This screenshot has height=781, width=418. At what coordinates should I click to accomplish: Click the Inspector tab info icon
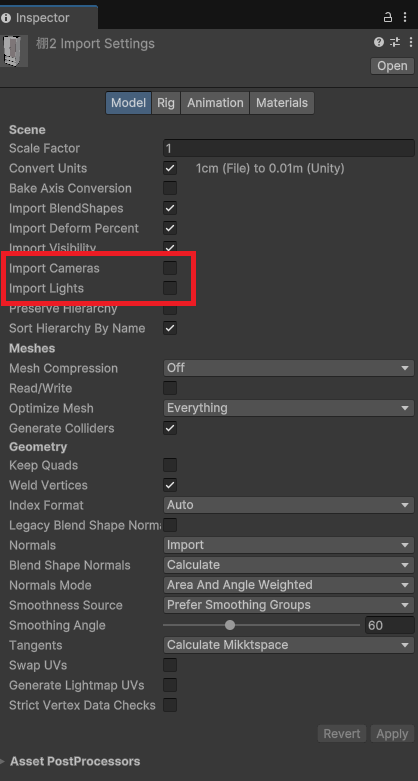pyautogui.click(x=6, y=18)
